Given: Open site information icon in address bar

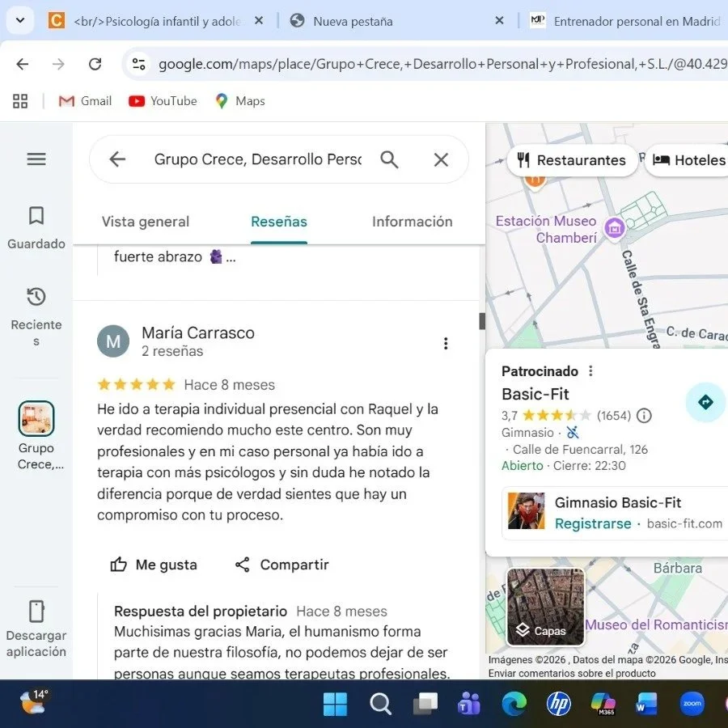Looking at the screenshot, I should point(138,64).
